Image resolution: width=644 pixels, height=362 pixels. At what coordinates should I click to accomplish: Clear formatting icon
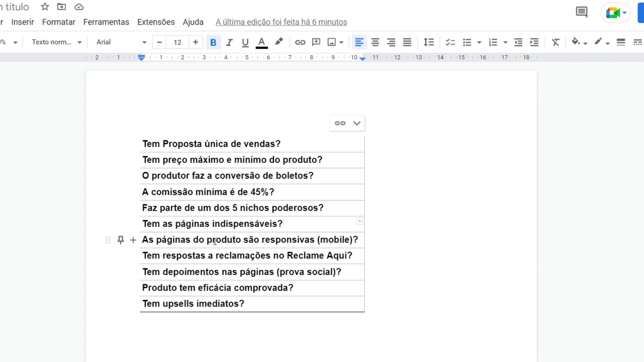coord(555,42)
